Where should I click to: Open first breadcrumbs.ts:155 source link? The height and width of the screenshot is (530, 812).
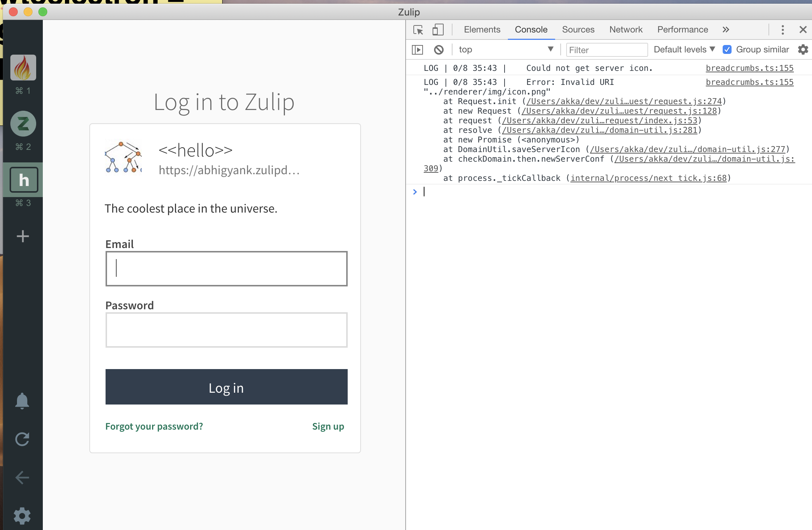click(750, 68)
